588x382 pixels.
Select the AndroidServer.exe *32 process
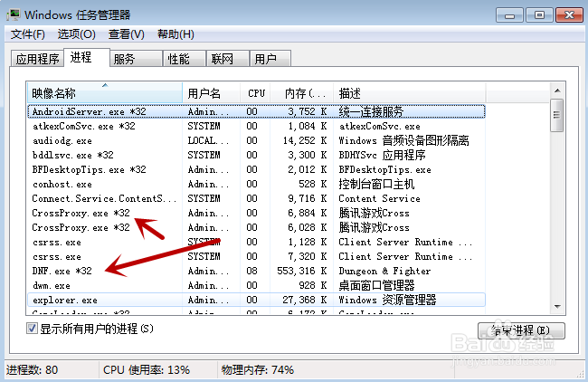(x=257, y=111)
